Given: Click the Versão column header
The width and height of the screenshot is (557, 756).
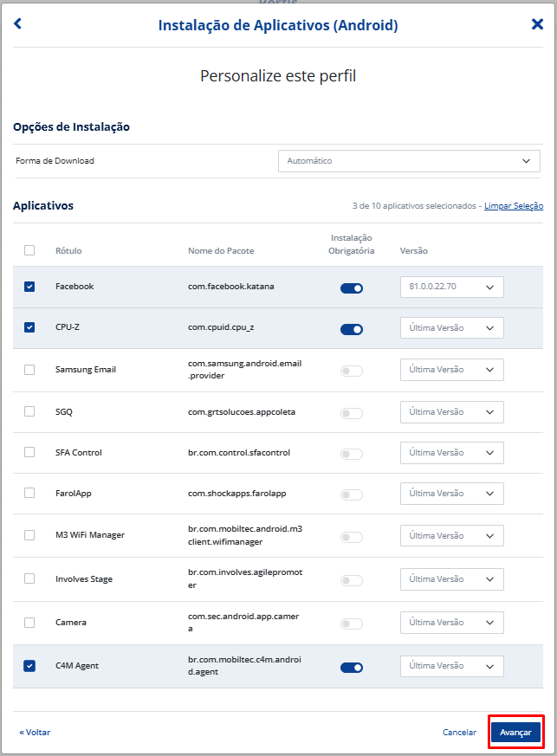Looking at the screenshot, I should 414,251.
